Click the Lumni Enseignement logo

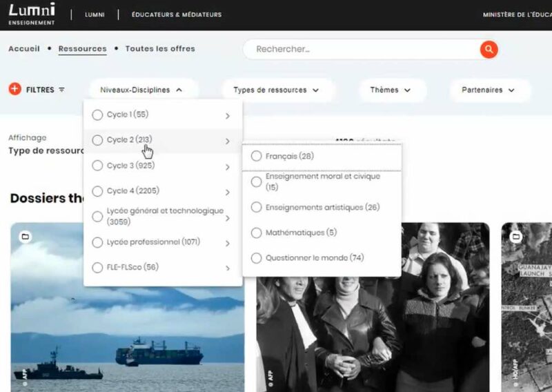coord(32,14)
